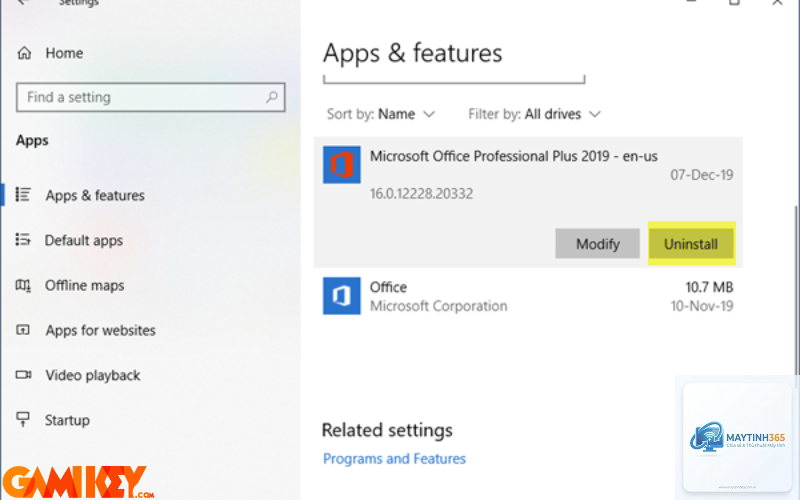This screenshot has height=500, width=800.
Task: Click the Related settings heading
Action: point(387,430)
